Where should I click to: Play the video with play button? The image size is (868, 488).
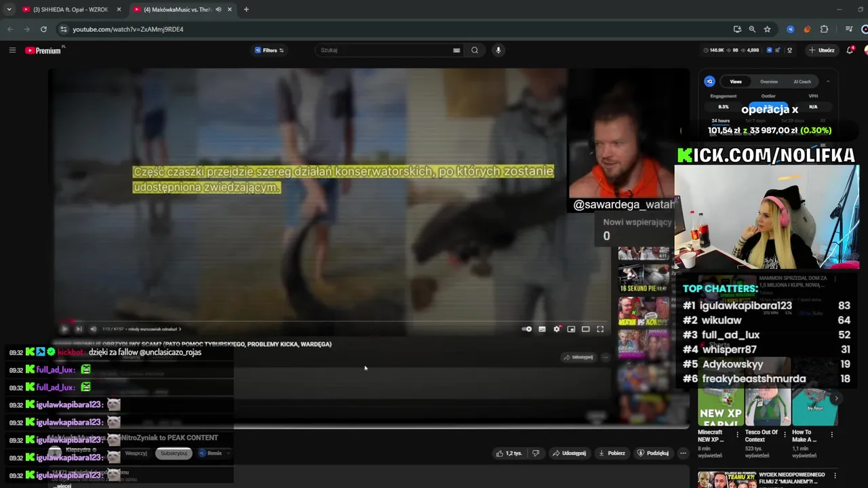pyautogui.click(x=64, y=329)
